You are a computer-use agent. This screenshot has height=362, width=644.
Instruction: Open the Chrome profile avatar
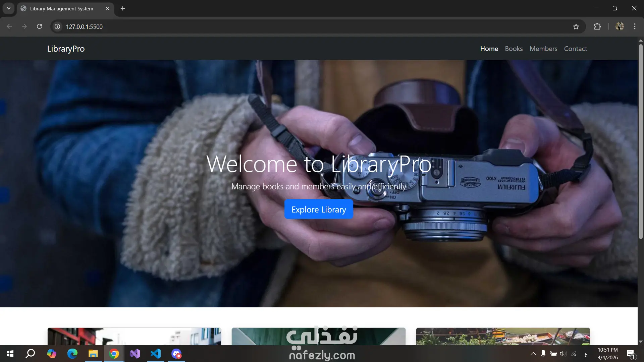pyautogui.click(x=620, y=26)
